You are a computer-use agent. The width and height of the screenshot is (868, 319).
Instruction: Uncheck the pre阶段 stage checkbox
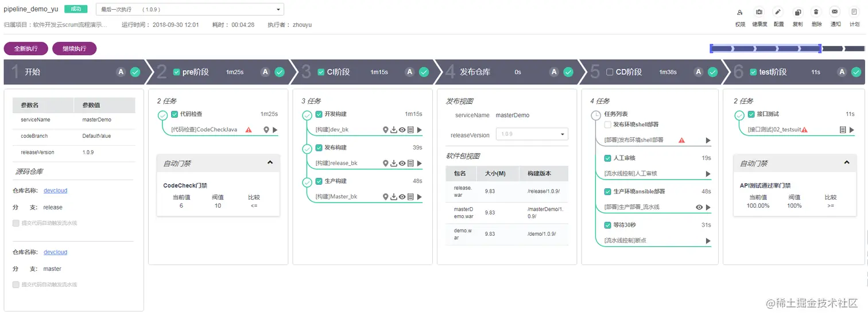point(176,72)
